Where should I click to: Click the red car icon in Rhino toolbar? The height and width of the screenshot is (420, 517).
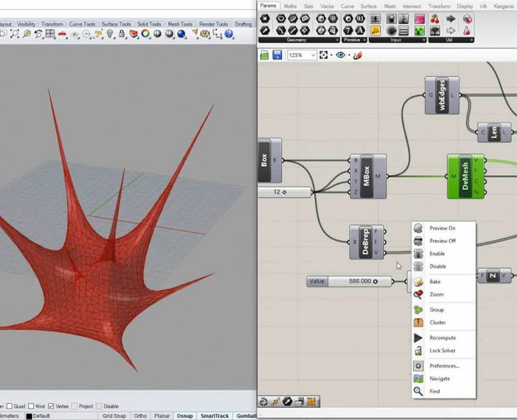click(62, 34)
